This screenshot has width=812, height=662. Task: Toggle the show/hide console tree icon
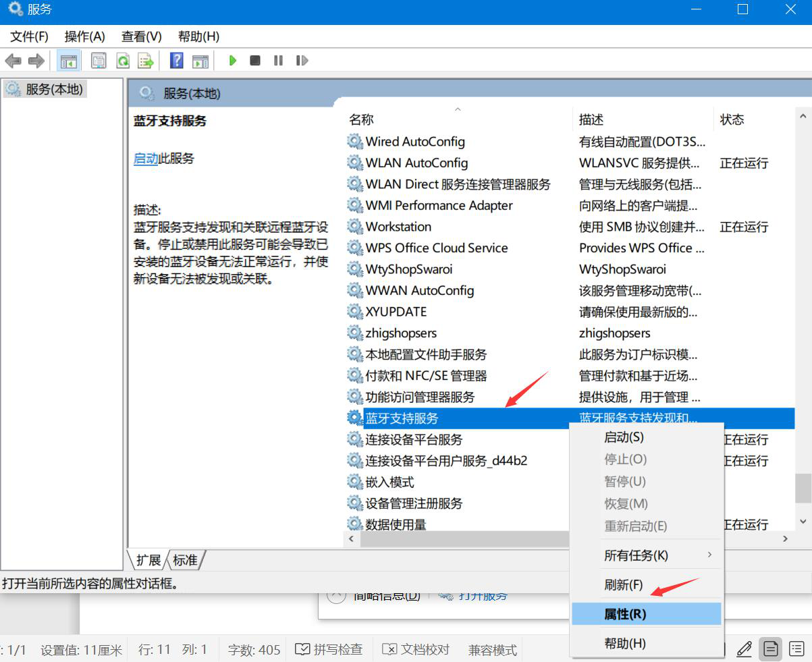[x=69, y=61]
